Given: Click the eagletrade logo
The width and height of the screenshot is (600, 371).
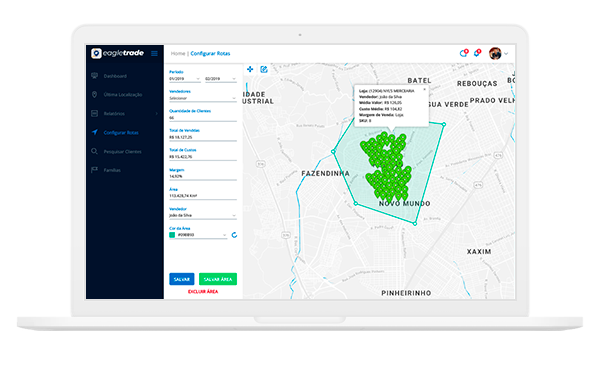Looking at the screenshot, I should pyautogui.click(x=117, y=53).
